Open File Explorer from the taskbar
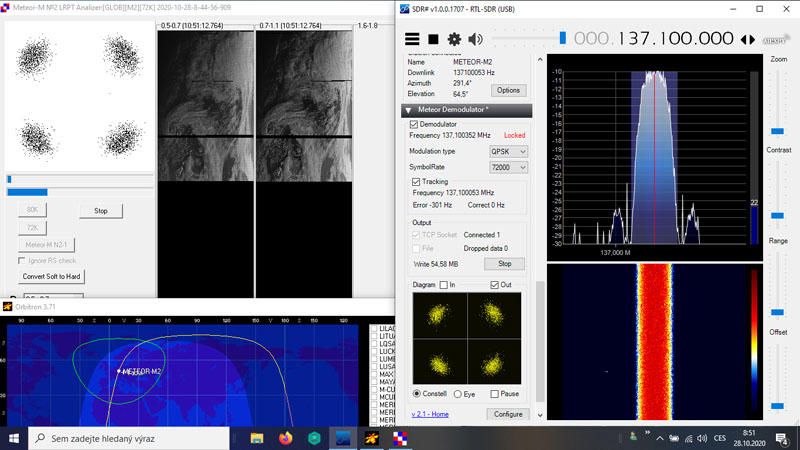The image size is (800, 450). [x=257, y=438]
